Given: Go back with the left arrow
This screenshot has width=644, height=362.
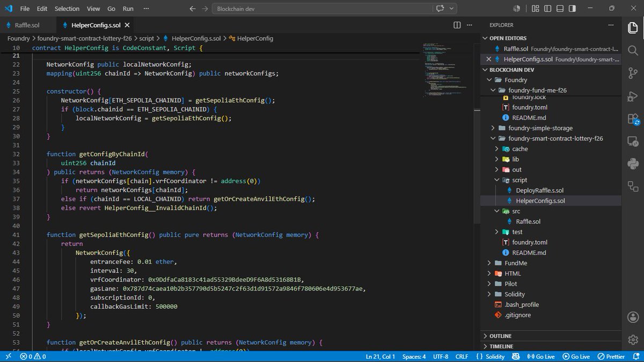Looking at the screenshot, I should coord(193,9).
